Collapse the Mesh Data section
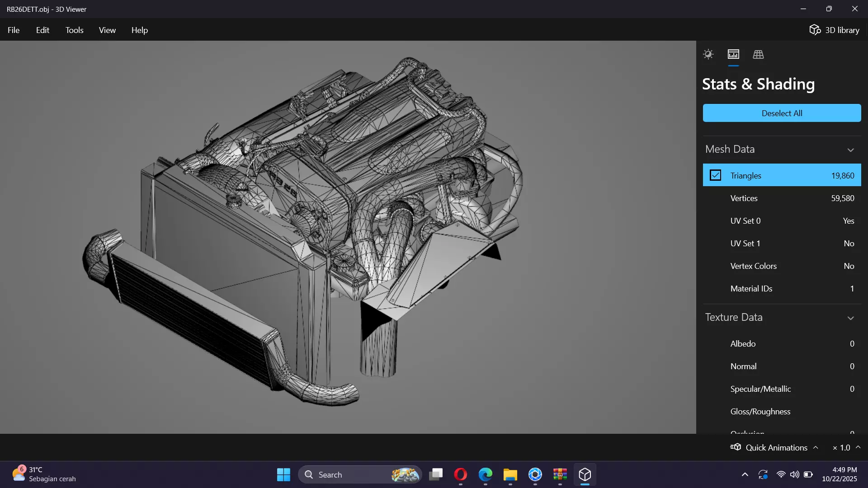868x488 pixels. [x=850, y=150]
